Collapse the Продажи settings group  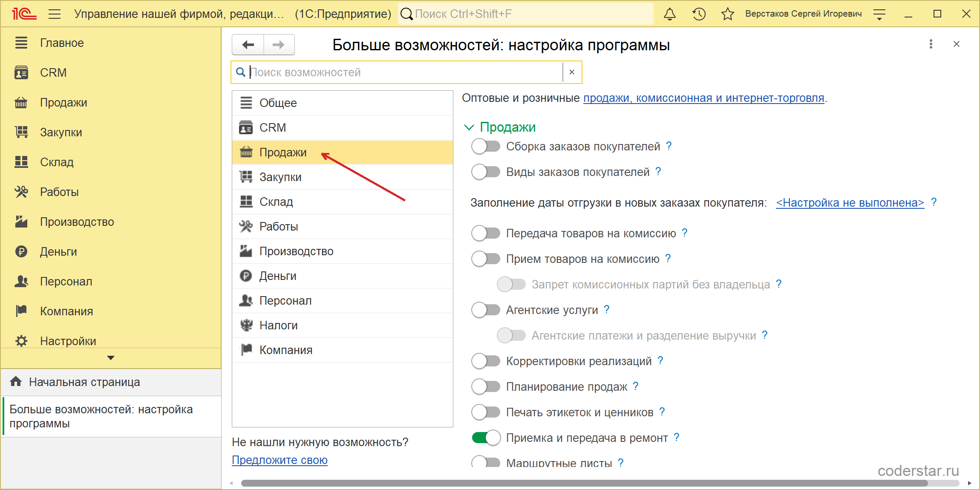tap(469, 127)
